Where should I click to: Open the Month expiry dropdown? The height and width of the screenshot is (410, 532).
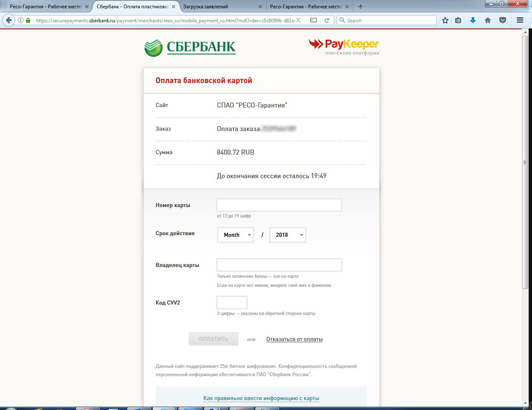click(x=235, y=235)
